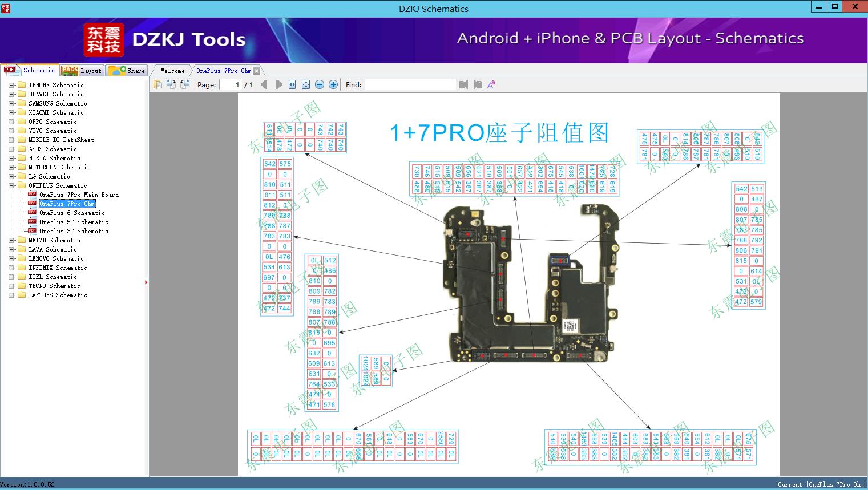
Task: Select MOBILE IC DataSheet folder
Action: 62,140
